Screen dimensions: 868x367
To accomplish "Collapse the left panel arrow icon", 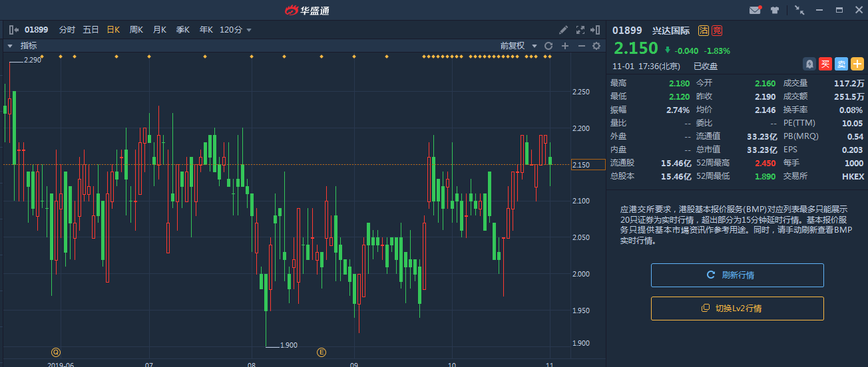I will [x=13, y=29].
